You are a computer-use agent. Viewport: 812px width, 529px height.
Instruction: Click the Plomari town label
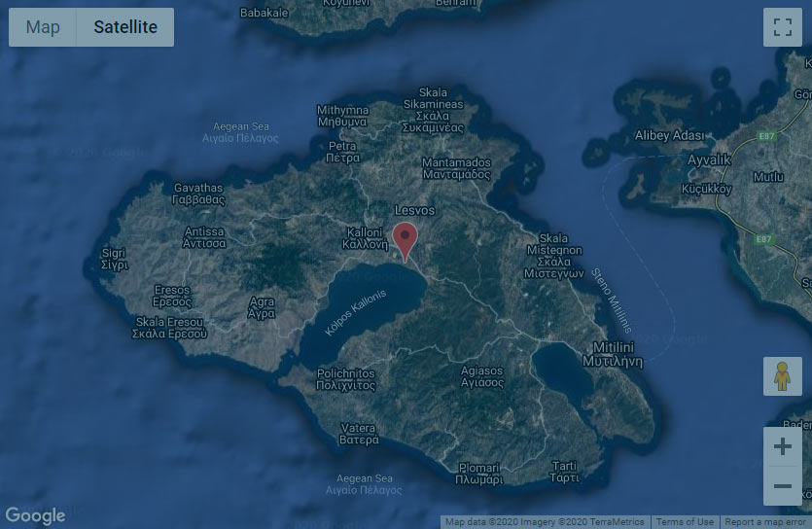pyautogui.click(x=479, y=474)
